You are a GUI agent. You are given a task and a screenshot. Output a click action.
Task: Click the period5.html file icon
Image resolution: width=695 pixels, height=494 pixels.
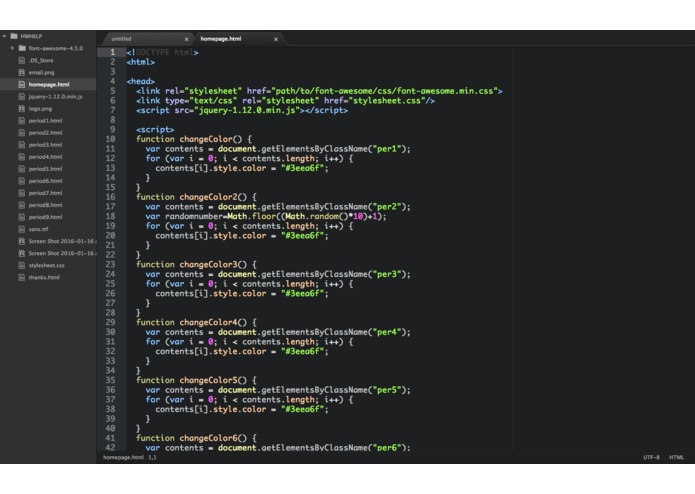click(x=22, y=169)
